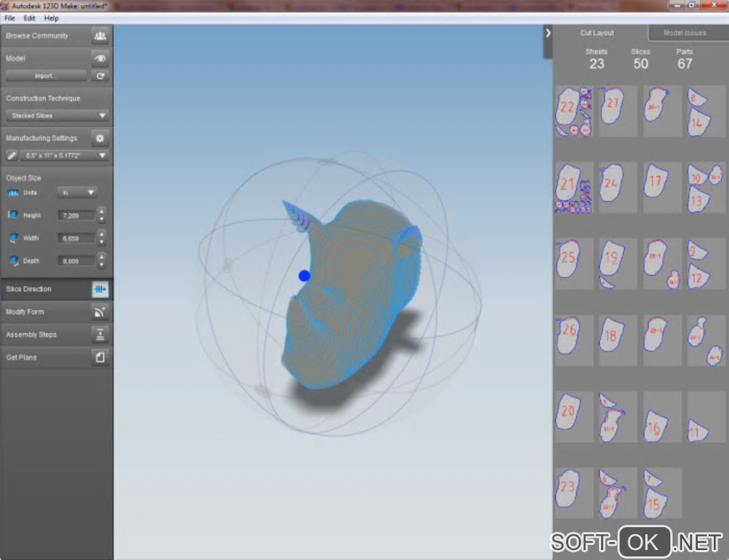Click the Assembly Steps icon
729x560 pixels.
click(x=100, y=334)
